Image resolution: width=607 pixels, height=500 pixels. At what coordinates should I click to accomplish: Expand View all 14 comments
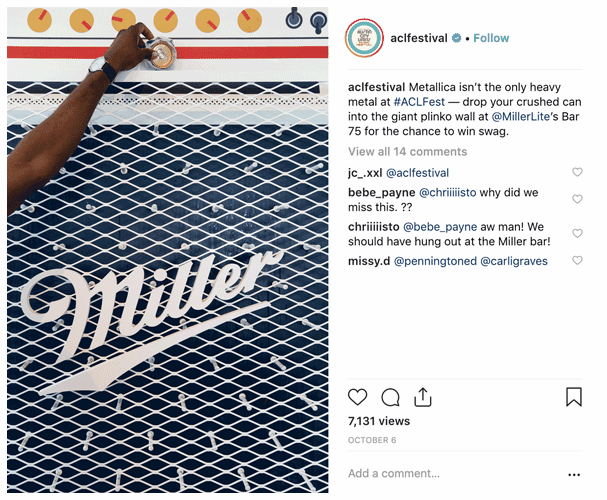(x=407, y=151)
